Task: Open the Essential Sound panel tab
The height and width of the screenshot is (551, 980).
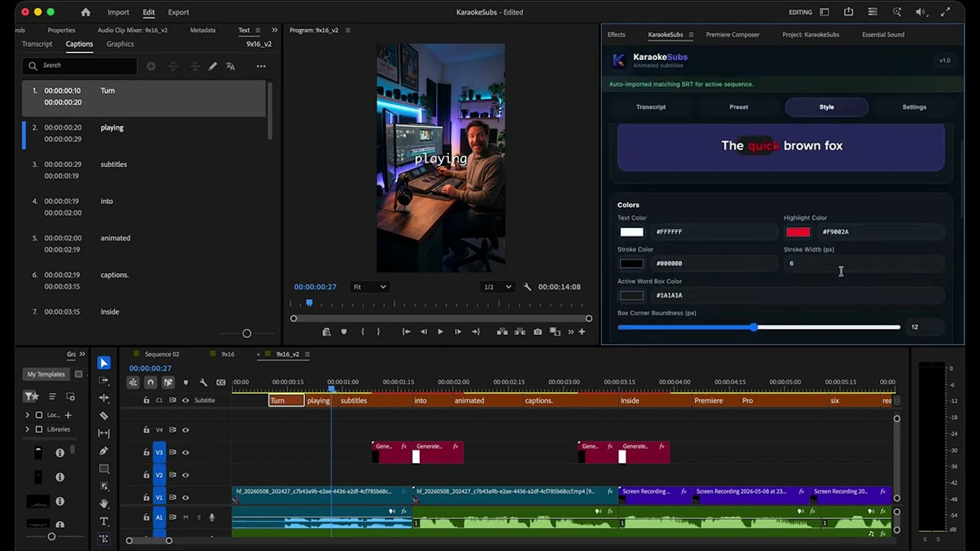Action: (883, 35)
